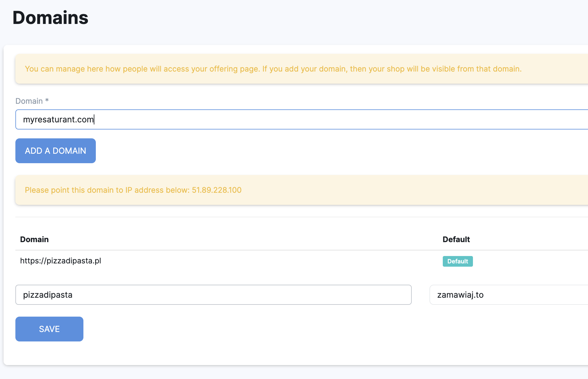Place cursor after 'com' in domain field
The width and height of the screenshot is (588, 379).
(x=94, y=119)
